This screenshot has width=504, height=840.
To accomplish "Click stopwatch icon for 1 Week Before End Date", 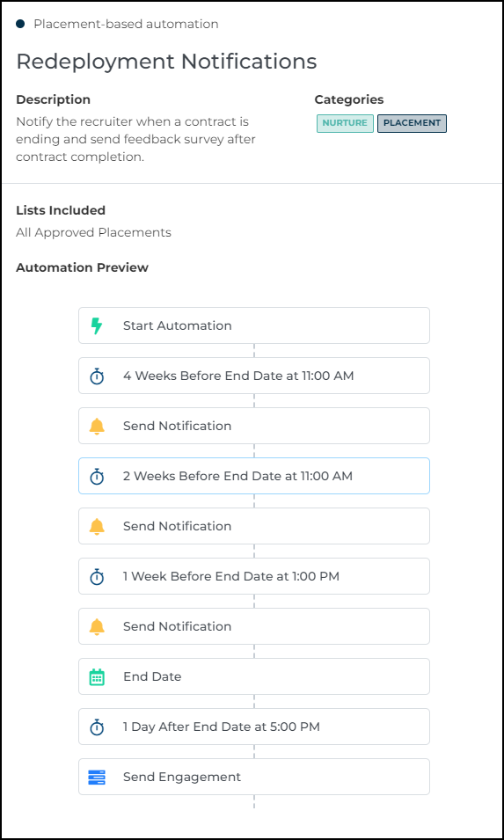I will click(x=97, y=576).
